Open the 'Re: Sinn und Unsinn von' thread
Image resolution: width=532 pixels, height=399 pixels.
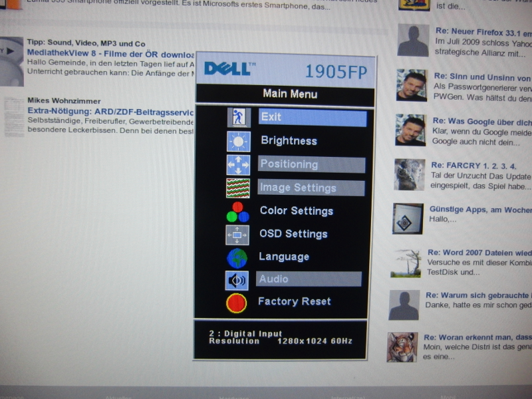coord(483,77)
